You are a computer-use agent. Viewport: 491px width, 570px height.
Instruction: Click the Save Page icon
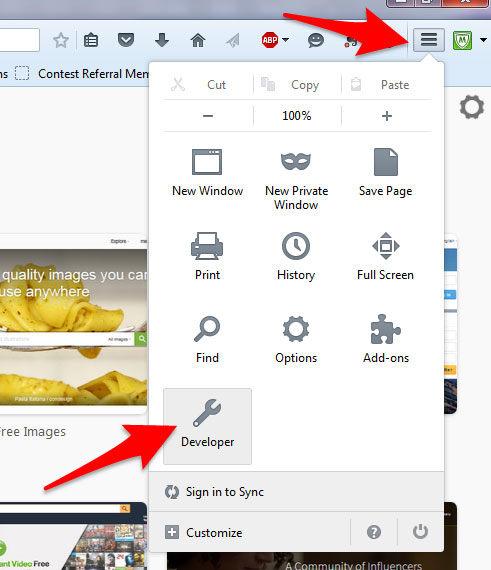click(x=386, y=162)
